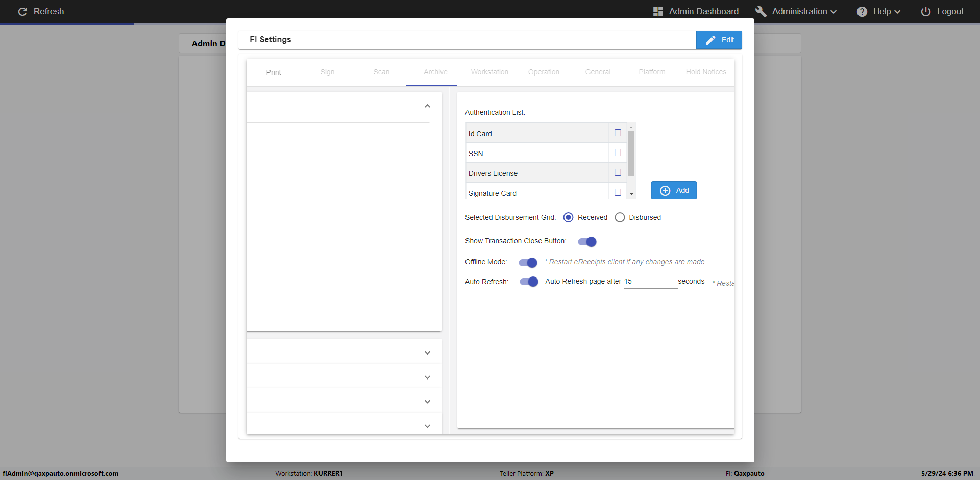Check the Id Card checkbox

pos(618,133)
